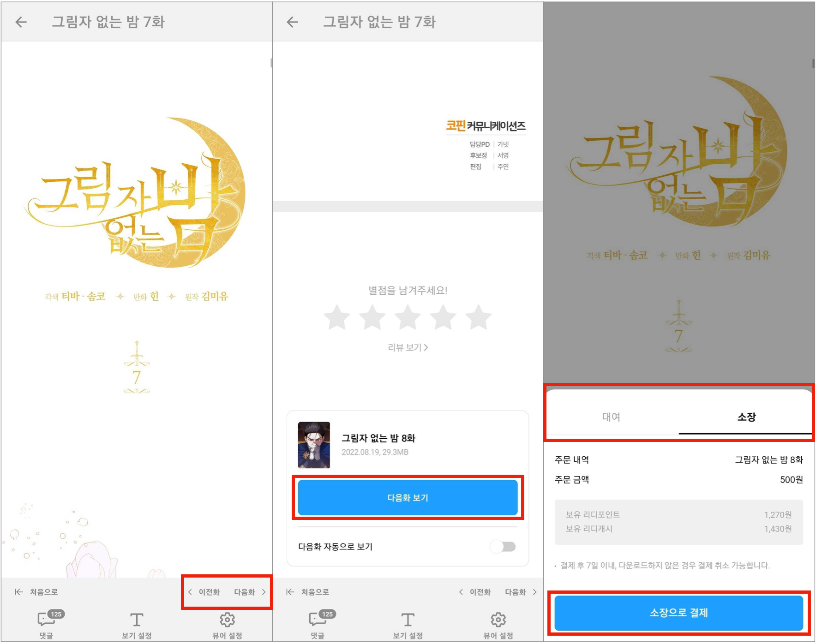Rate with the fifth star
The image size is (816, 644).
pos(479,317)
